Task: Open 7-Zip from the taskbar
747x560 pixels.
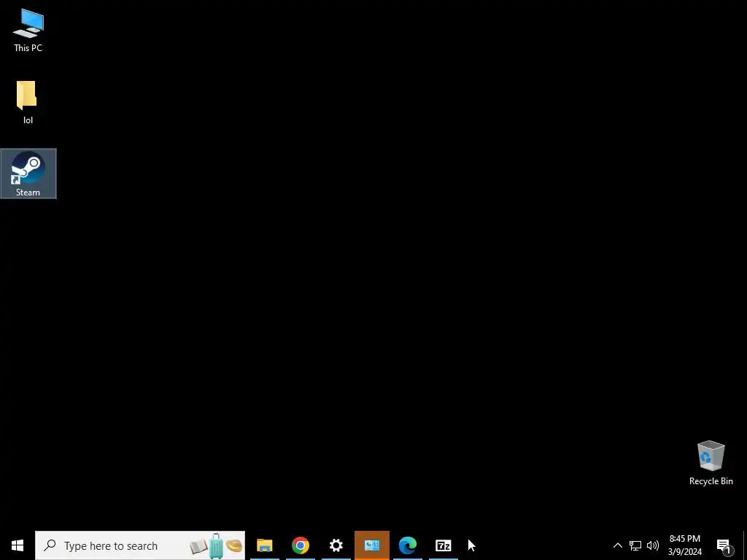Action: click(443, 545)
